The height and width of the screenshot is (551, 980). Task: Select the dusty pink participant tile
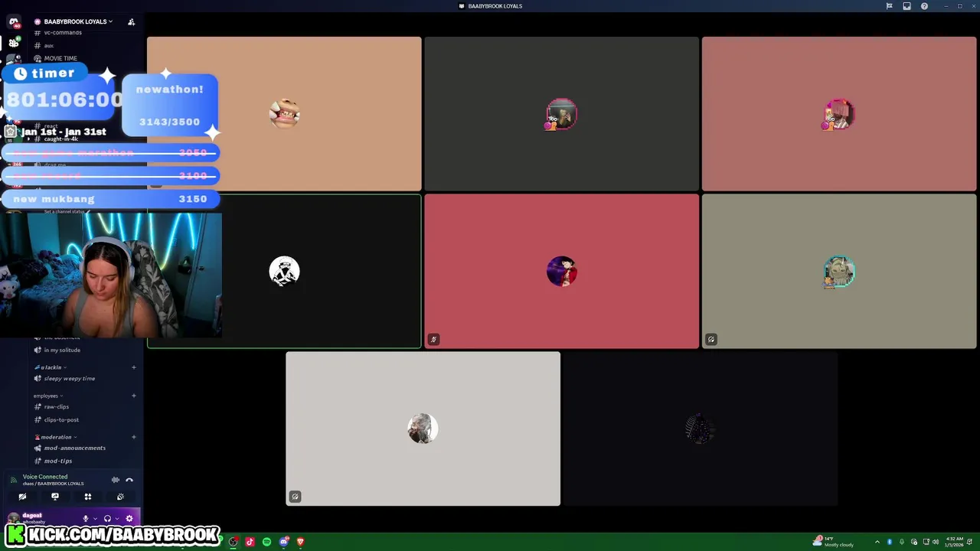coord(839,113)
